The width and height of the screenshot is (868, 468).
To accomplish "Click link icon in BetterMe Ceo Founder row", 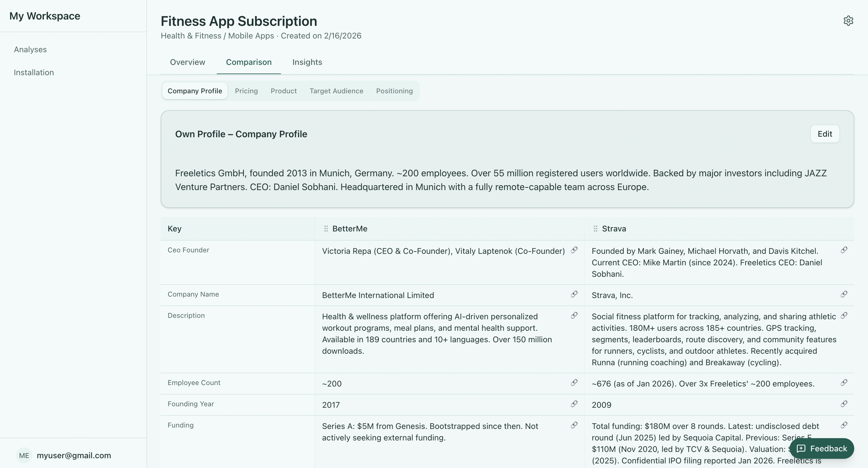I will (574, 250).
